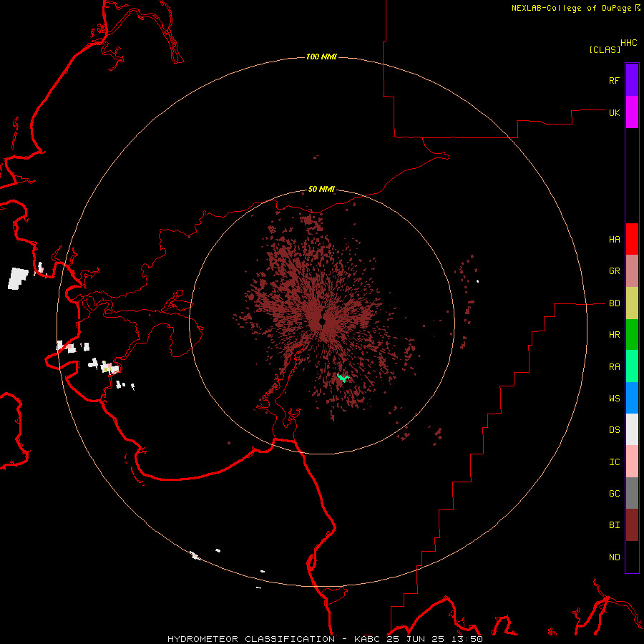The image size is (644, 644).
Task: Click the ND legend label
Action: [614, 557]
